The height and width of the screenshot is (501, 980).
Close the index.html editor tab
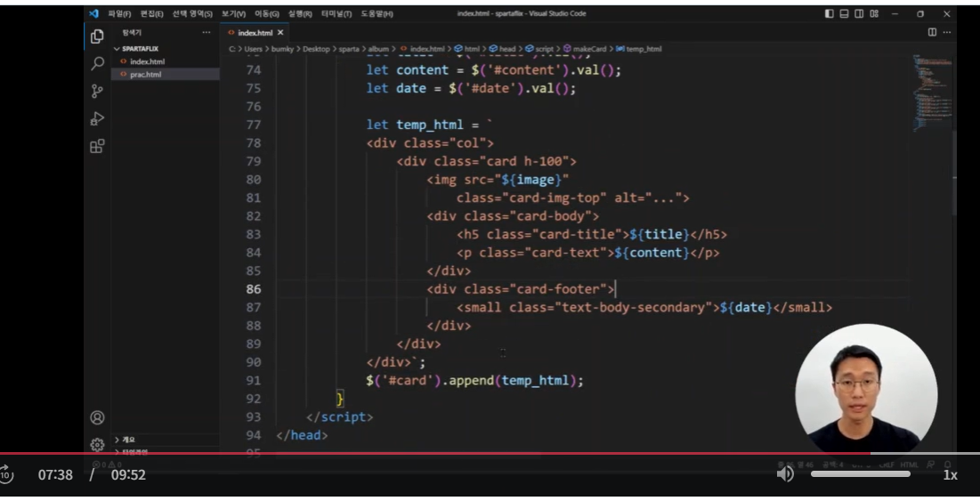tap(280, 33)
